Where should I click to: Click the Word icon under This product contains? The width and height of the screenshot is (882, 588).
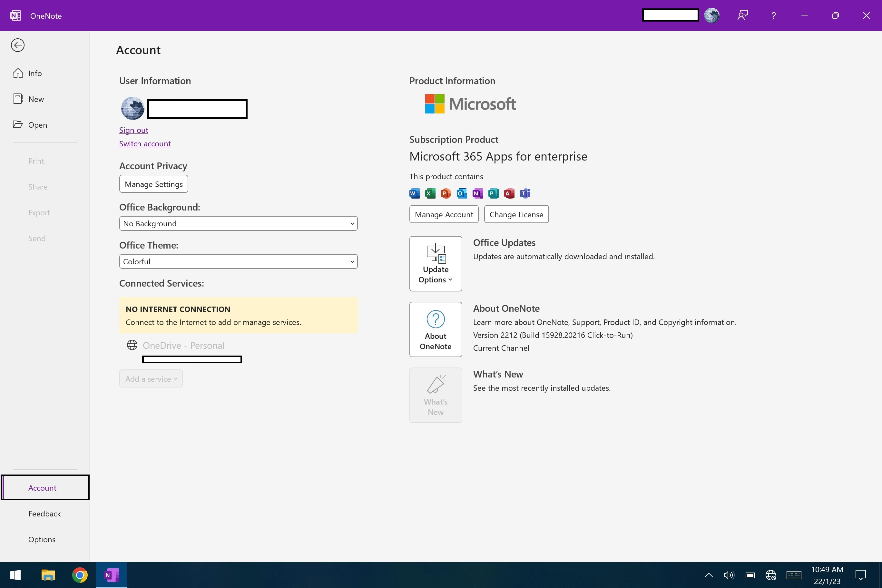(x=414, y=193)
